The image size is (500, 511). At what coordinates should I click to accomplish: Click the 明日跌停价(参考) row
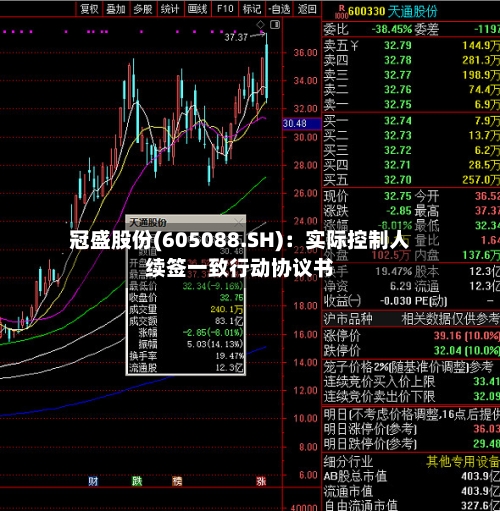tap(411, 444)
